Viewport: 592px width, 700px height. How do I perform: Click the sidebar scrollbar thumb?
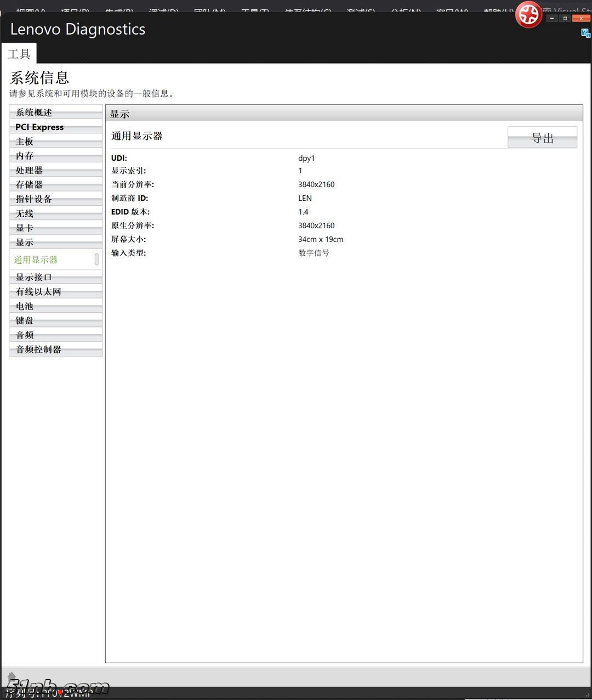point(97,259)
